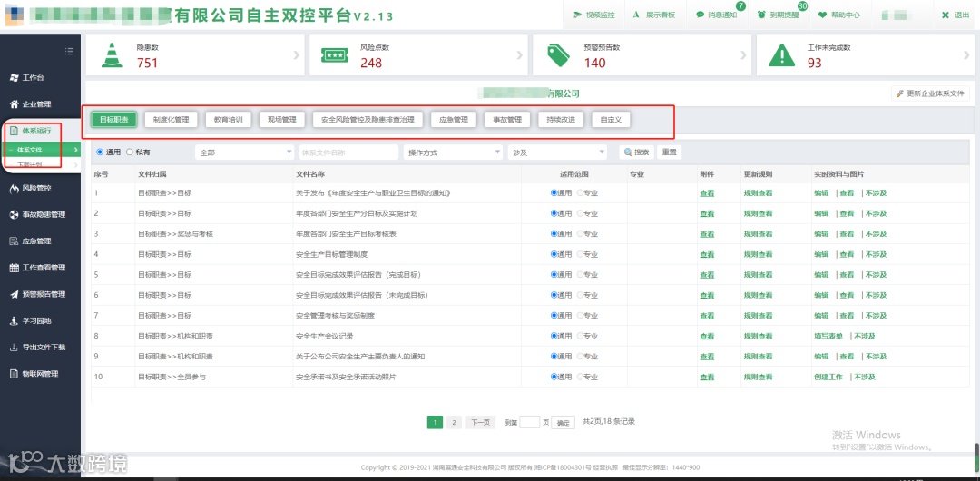Expand 工作未完成数 card chevron
Screen dimensions: 980x481
tap(967, 55)
